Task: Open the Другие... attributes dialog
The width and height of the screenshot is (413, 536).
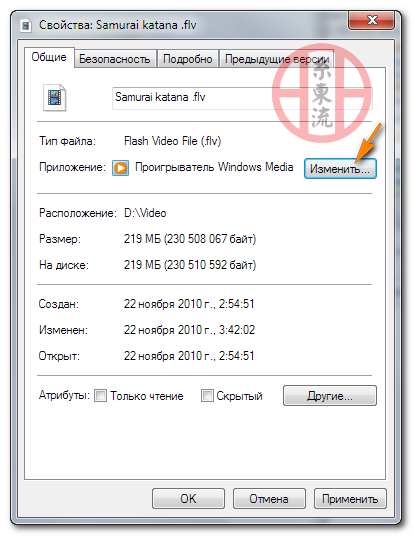Action: pyautogui.click(x=330, y=396)
